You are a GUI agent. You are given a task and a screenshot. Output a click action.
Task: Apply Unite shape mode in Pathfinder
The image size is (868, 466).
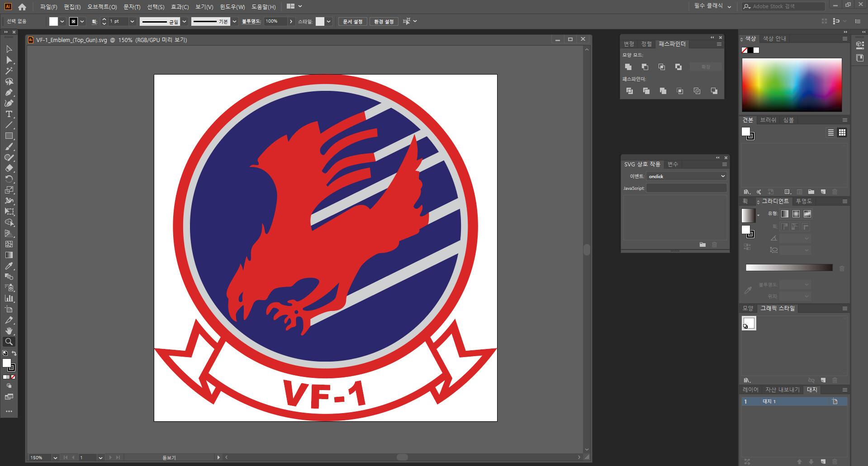click(x=628, y=67)
